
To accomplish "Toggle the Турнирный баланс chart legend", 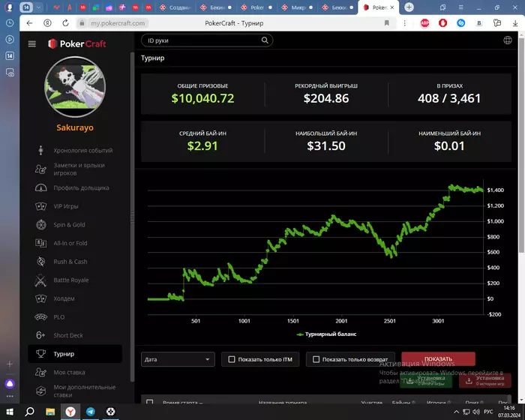I will point(326,334).
